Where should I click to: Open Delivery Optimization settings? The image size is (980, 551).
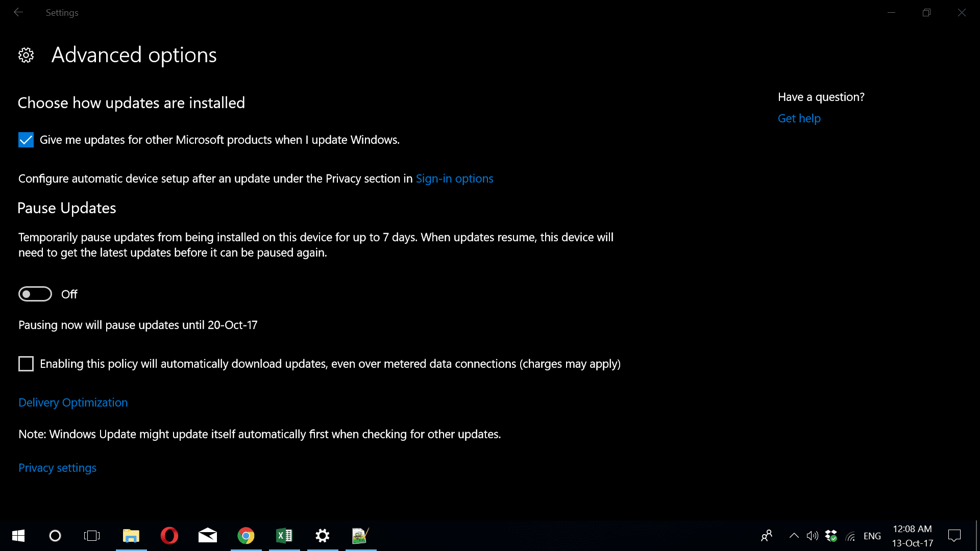(x=72, y=403)
